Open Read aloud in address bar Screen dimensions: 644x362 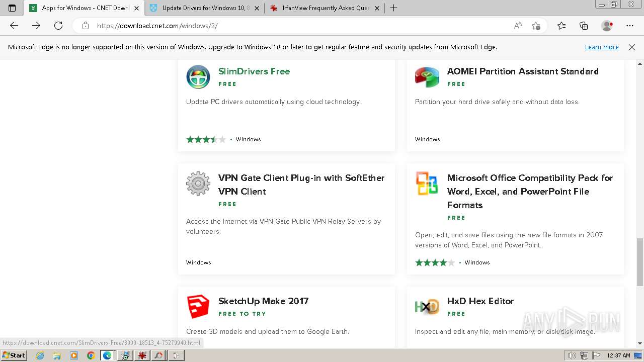[x=518, y=26]
